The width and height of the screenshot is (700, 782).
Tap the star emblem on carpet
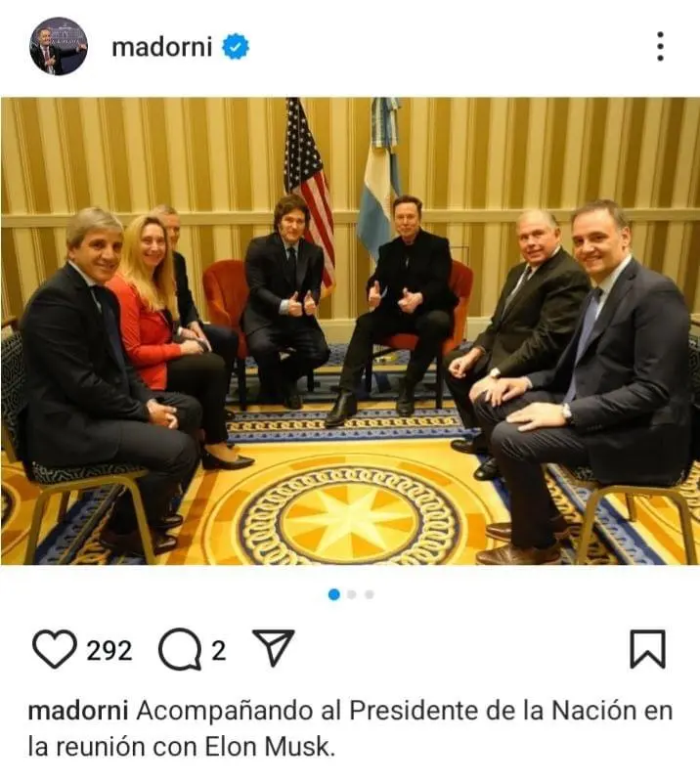(351, 516)
